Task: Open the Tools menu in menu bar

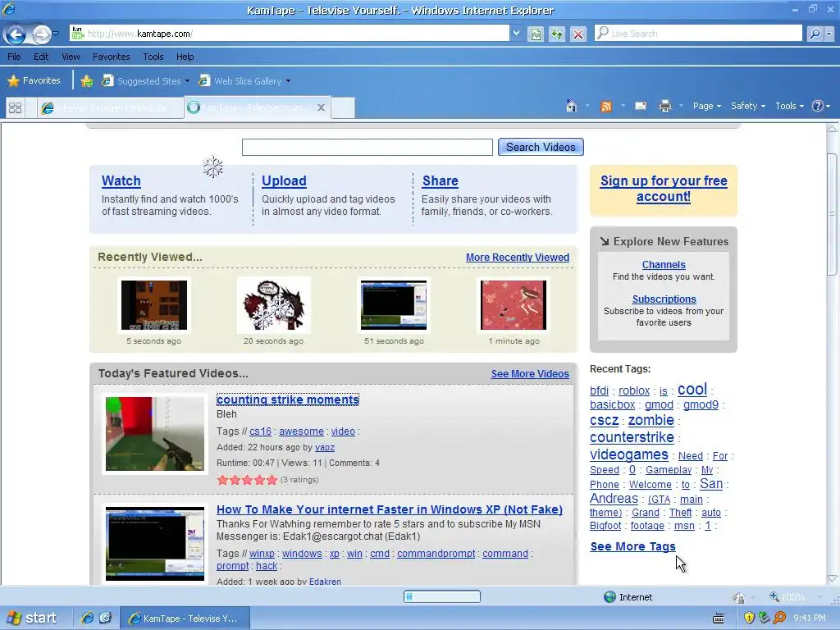Action: coord(153,57)
